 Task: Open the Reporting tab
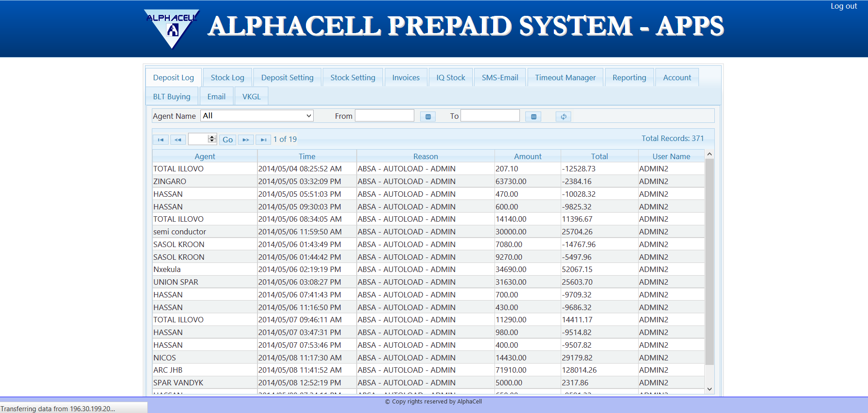pos(629,78)
